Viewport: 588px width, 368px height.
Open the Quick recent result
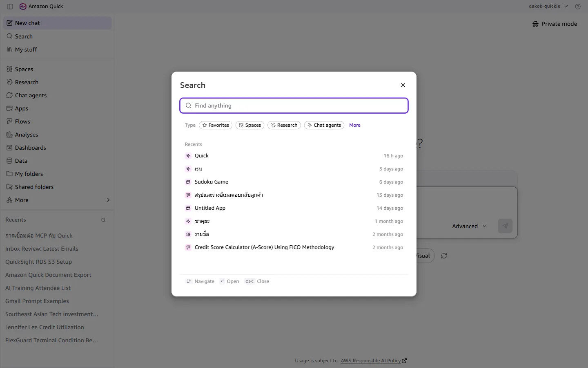(294, 156)
